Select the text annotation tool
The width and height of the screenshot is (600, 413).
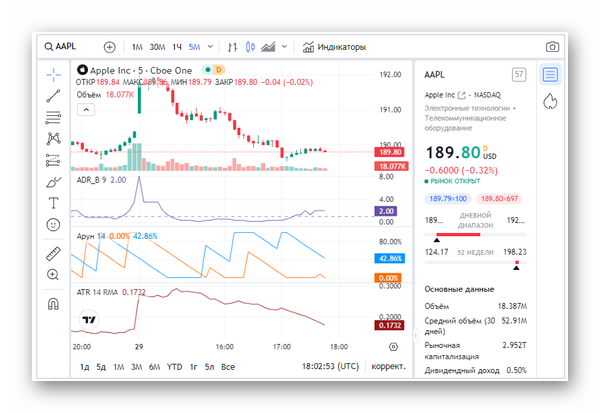54,203
